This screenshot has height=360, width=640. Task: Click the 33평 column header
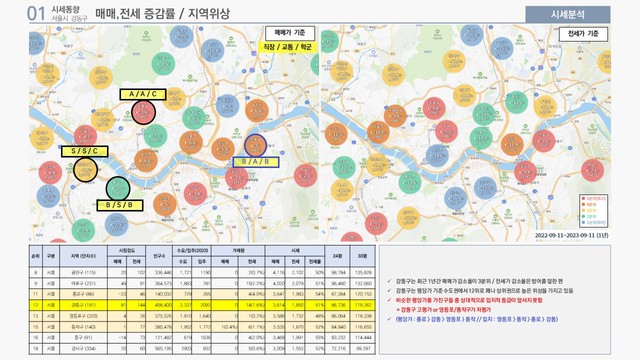pyautogui.click(x=362, y=256)
